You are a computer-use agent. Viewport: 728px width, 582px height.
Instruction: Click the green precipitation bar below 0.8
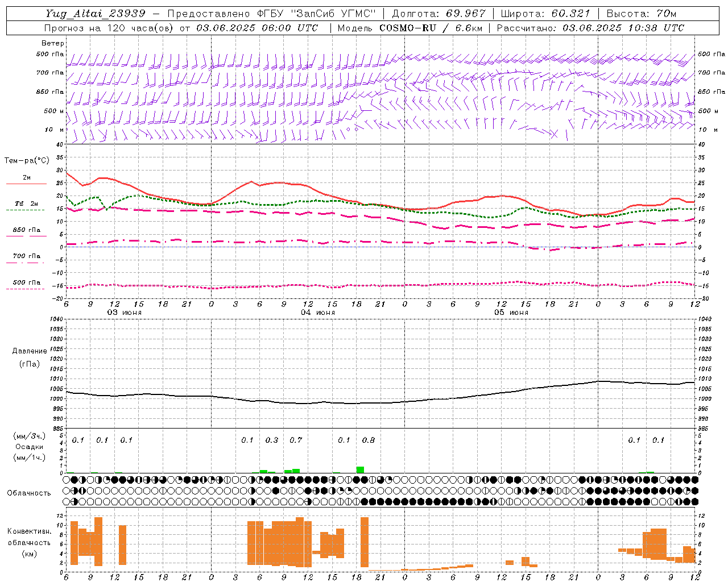[x=360, y=469]
